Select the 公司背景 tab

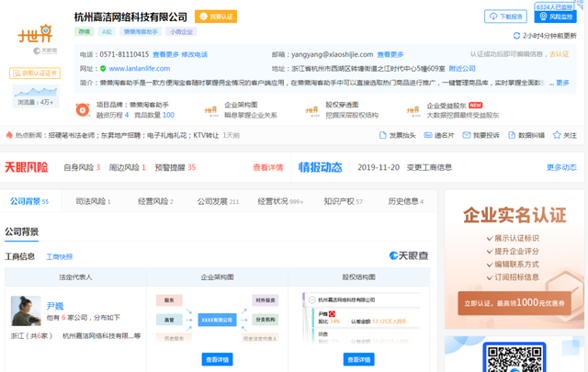pos(29,201)
